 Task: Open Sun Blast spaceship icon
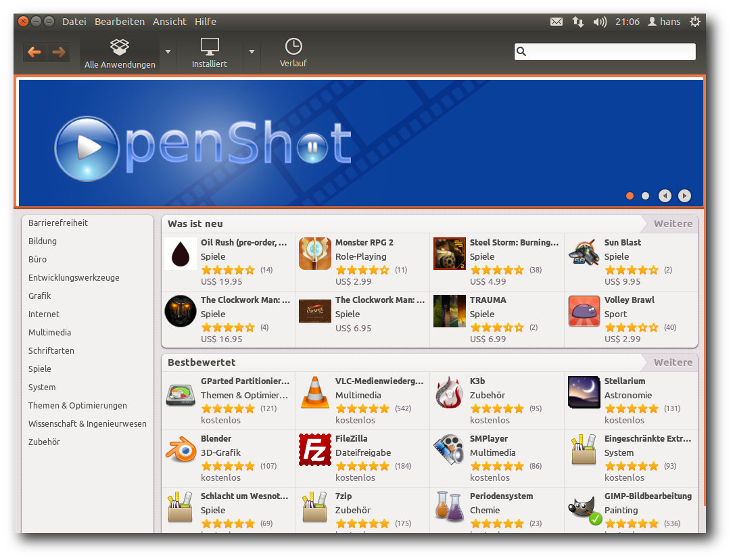[x=584, y=253]
